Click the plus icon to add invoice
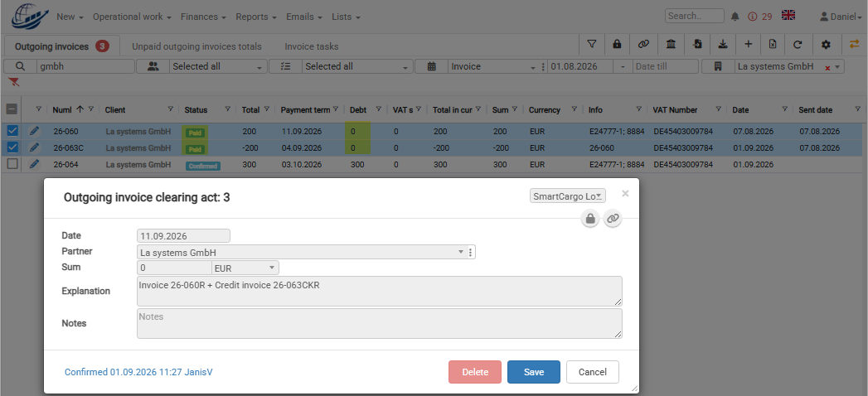Viewport: 868px width, 396px height. [x=748, y=44]
